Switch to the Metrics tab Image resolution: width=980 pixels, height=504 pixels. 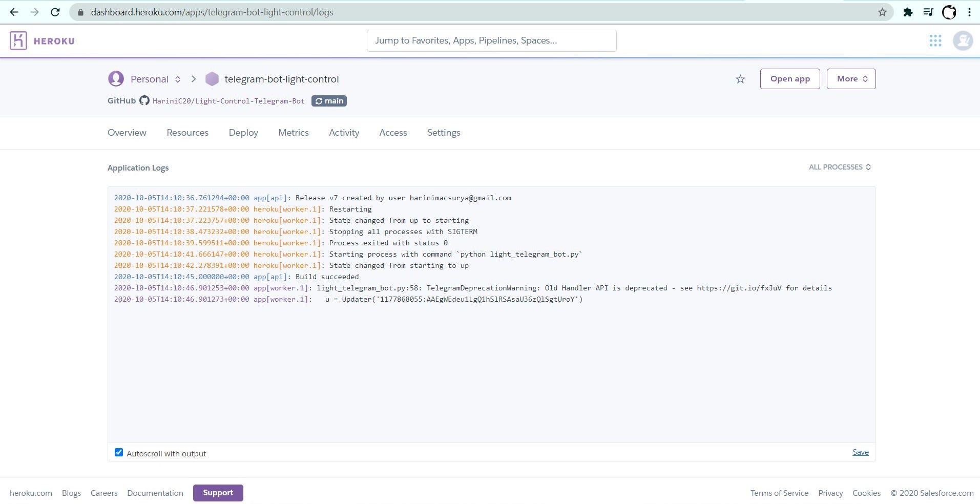pyautogui.click(x=293, y=133)
